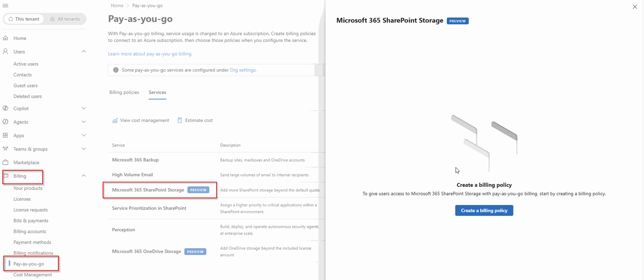Expand the Apps section chevron
Viewport: 644px width, 280px height.
click(84, 135)
